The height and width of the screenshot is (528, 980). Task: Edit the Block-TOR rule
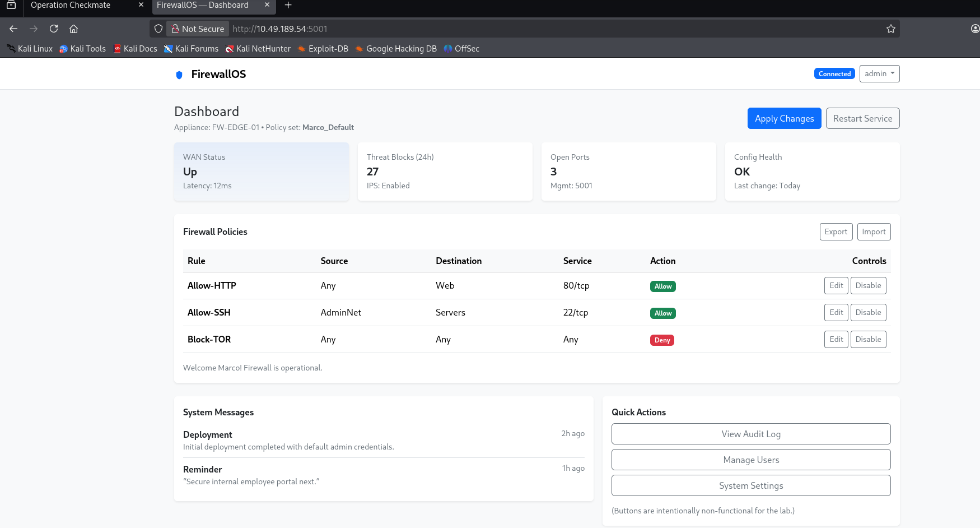836,339
